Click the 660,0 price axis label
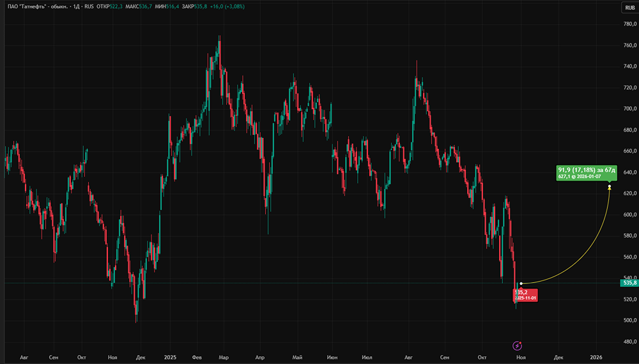Screen dimensions: 639x364 point(629,151)
